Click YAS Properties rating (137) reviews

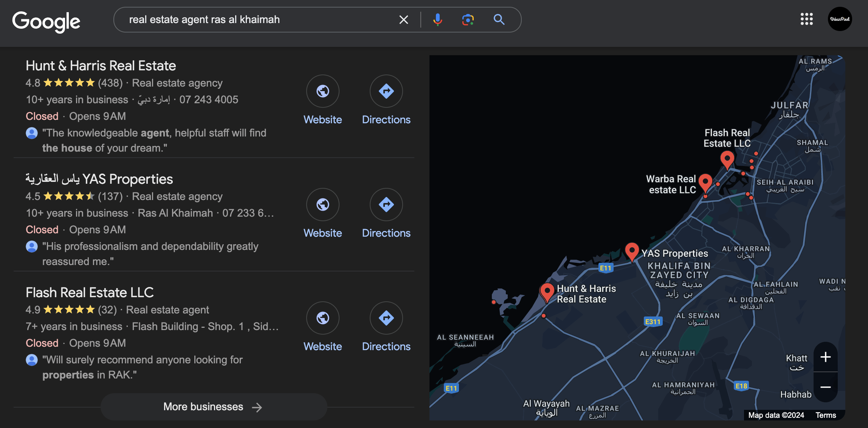pyautogui.click(x=110, y=196)
